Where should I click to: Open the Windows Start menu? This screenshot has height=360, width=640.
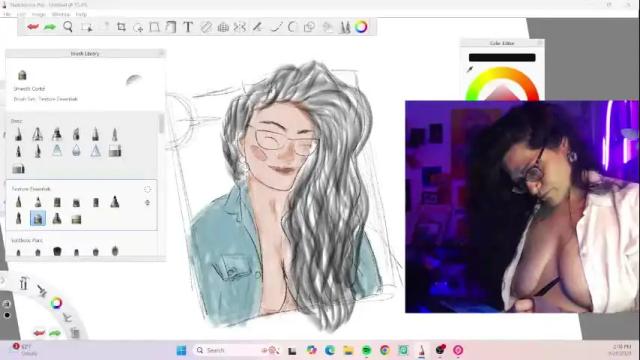tap(182, 350)
